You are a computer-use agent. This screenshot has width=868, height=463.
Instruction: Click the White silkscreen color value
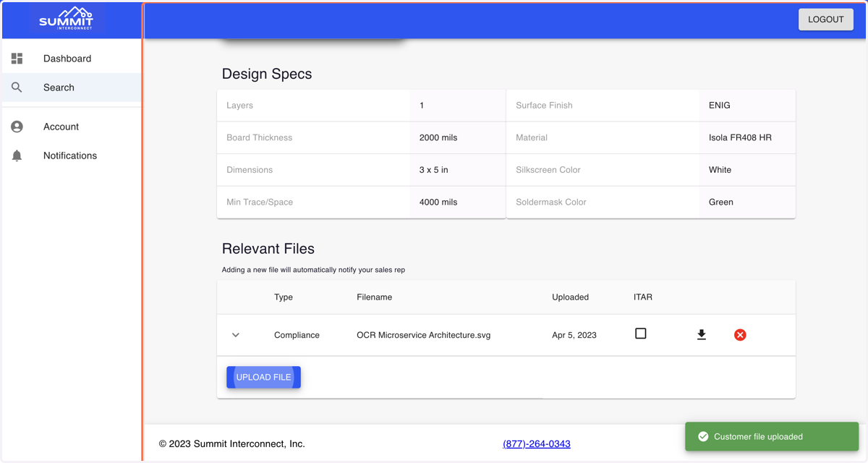pyautogui.click(x=720, y=170)
